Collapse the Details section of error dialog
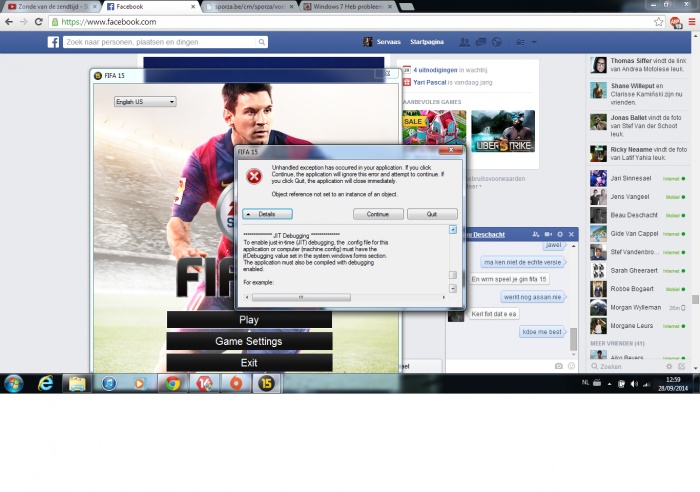 coord(267,214)
